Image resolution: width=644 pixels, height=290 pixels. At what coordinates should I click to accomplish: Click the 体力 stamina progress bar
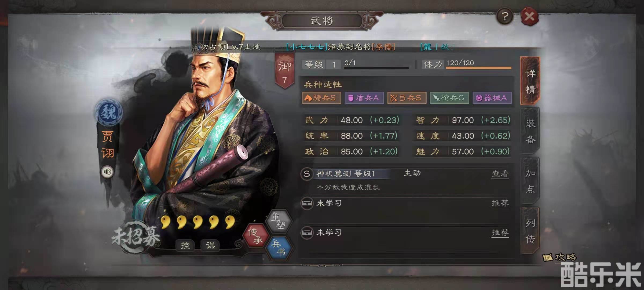[x=479, y=68]
